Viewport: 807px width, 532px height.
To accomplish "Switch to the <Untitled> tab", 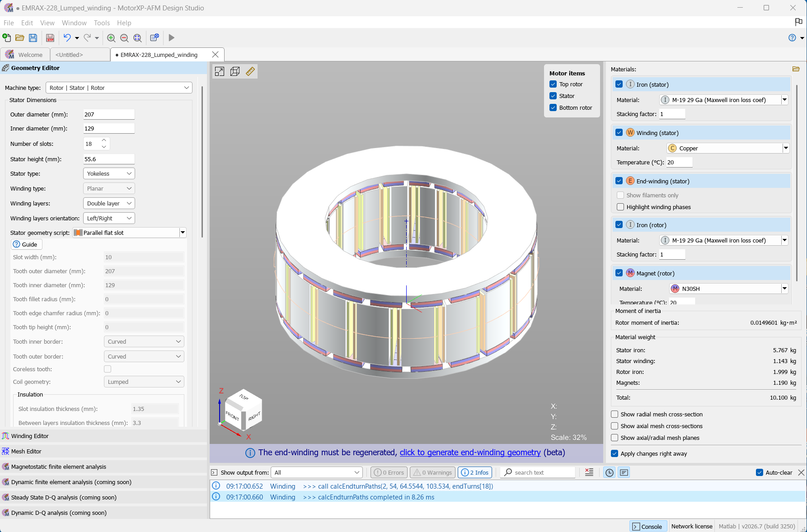I will click(x=80, y=55).
